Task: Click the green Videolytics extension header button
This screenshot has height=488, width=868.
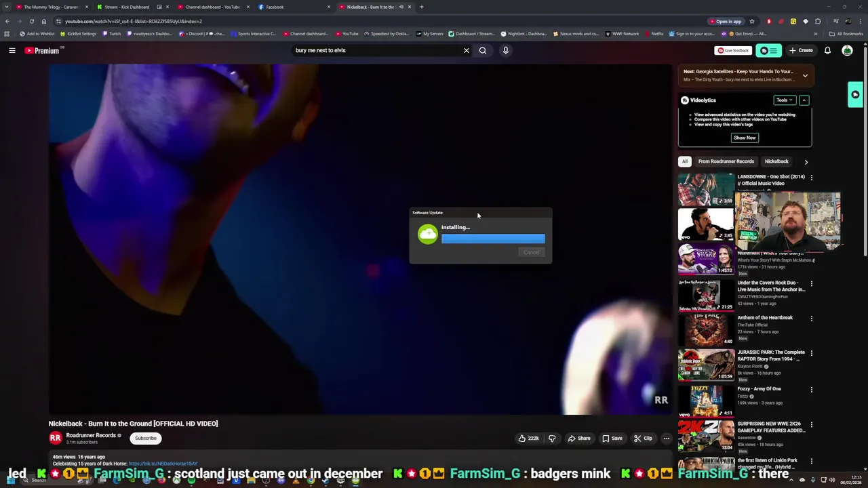Action: tap(768, 50)
